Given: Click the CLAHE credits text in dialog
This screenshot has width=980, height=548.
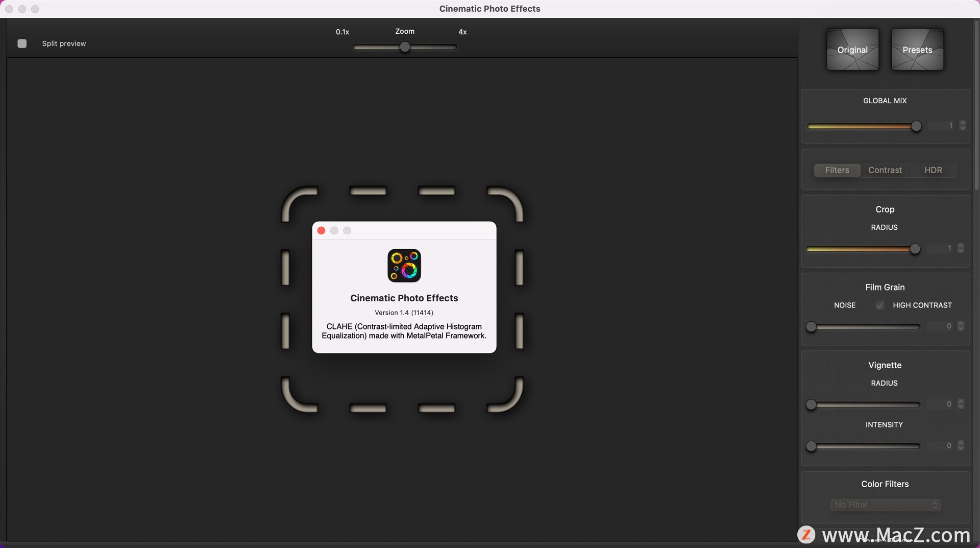Looking at the screenshot, I should click(x=404, y=331).
